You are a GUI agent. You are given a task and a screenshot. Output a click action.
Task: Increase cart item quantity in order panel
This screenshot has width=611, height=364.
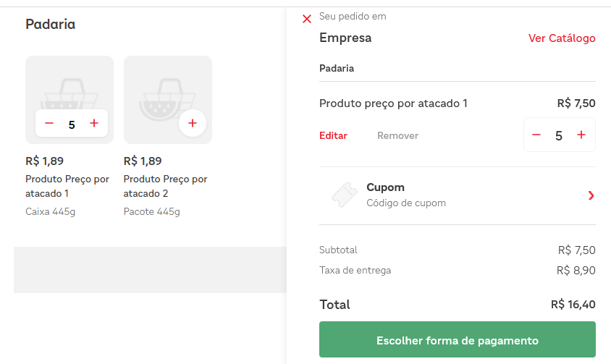(x=581, y=135)
